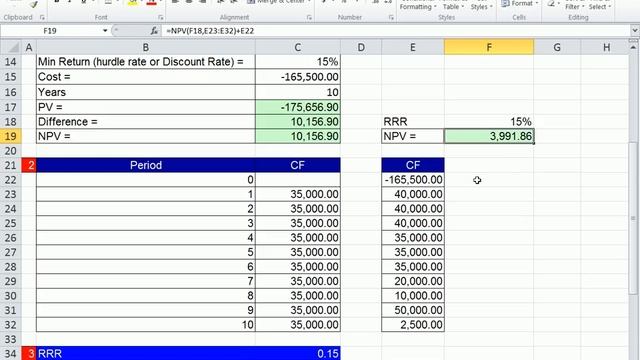Click the Format Painter brush icon
Viewport: 640px width, 360px height.
click(x=34, y=4)
